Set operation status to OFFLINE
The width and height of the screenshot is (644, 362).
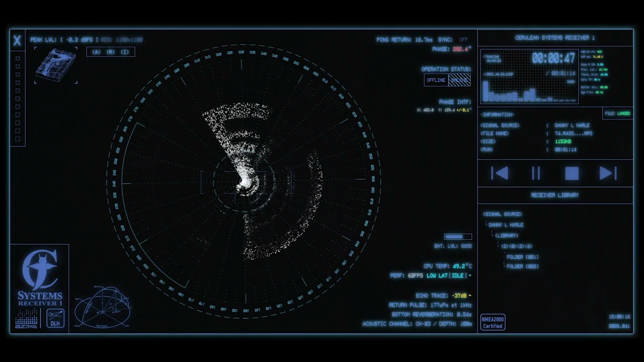tap(436, 80)
